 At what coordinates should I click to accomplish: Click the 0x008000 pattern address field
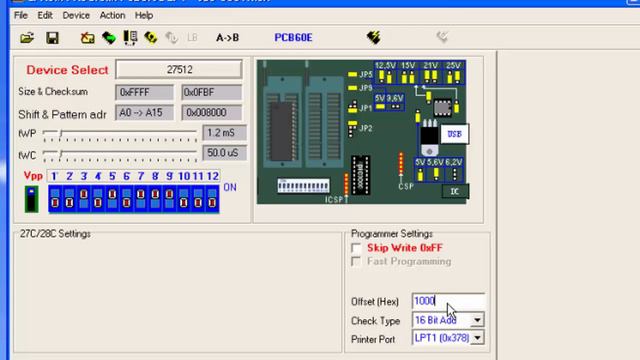tap(211, 112)
